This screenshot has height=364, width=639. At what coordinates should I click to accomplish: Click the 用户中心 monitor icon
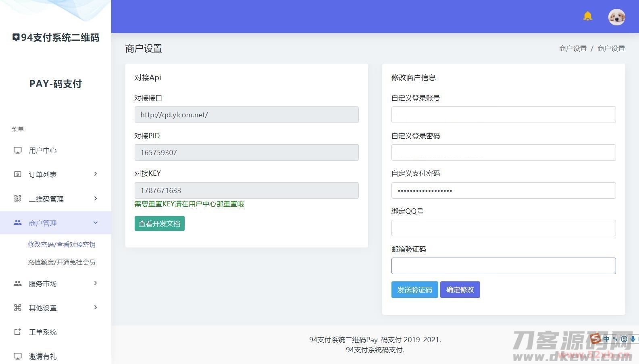click(x=18, y=150)
